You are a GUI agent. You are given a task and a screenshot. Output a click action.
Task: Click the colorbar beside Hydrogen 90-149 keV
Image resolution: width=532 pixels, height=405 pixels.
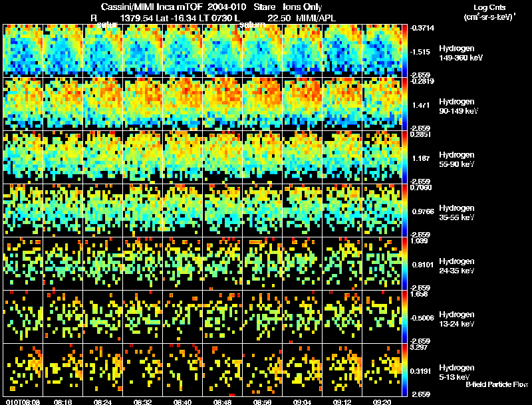[x=404, y=104]
